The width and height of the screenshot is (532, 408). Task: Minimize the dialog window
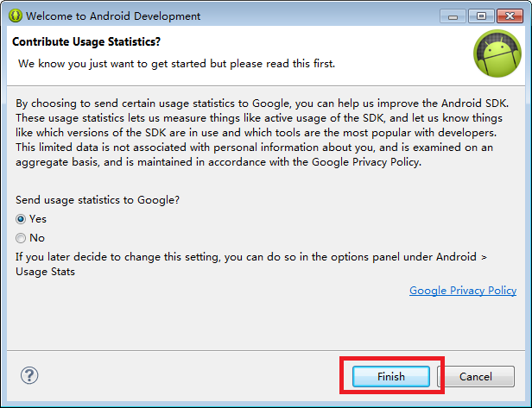coord(453,16)
